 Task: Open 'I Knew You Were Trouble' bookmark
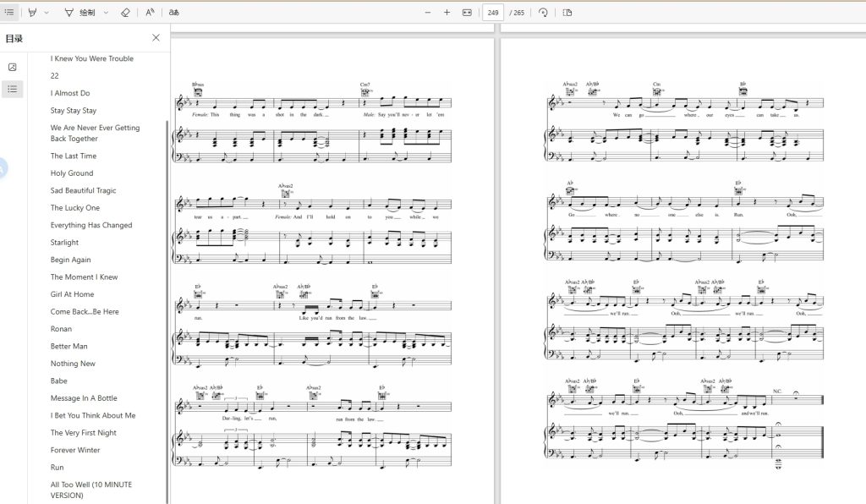(91, 58)
